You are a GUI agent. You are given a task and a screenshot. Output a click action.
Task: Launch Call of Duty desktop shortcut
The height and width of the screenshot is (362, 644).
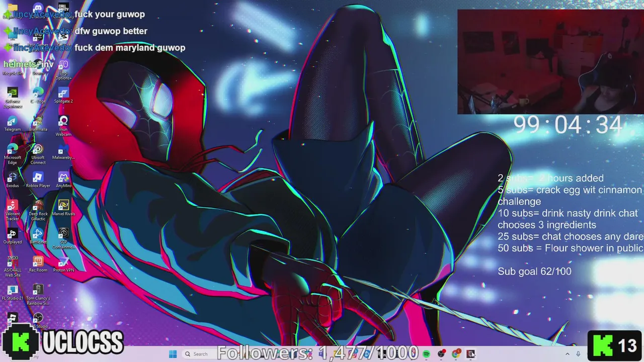tap(63, 10)
